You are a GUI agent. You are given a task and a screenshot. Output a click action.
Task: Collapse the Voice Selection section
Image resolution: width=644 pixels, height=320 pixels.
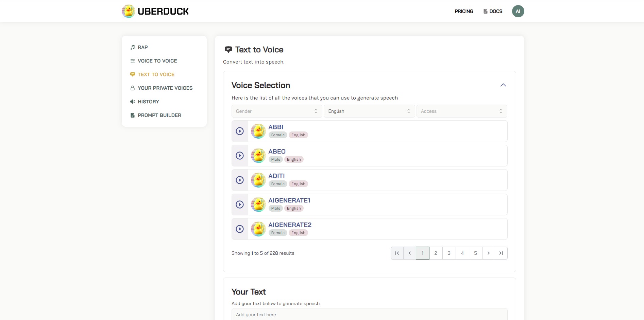[503, 85]
